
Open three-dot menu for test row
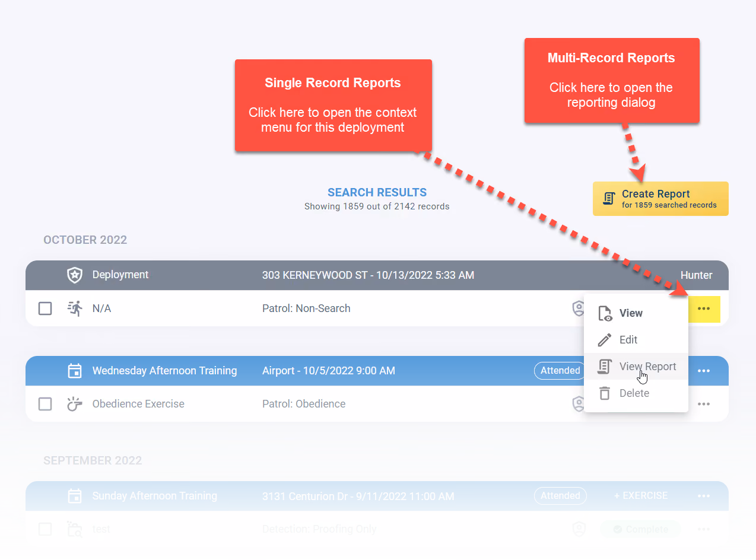coord(704,529)
